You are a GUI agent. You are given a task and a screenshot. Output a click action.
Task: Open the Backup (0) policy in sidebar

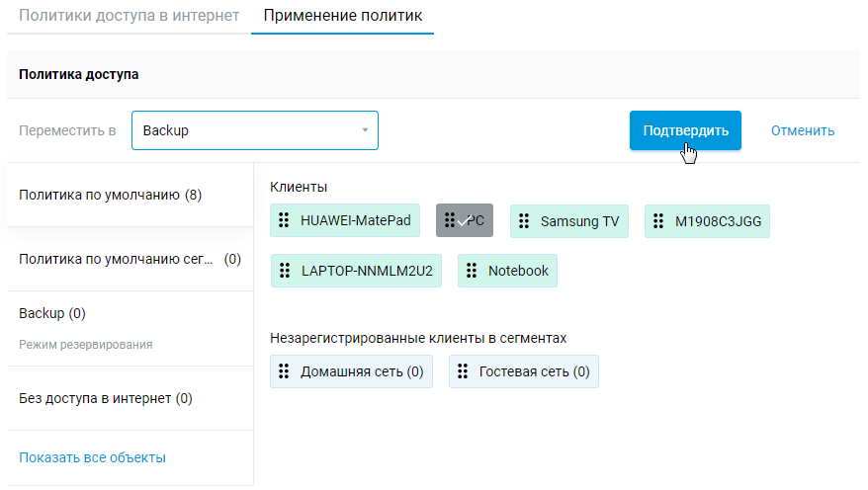[52, 313]
